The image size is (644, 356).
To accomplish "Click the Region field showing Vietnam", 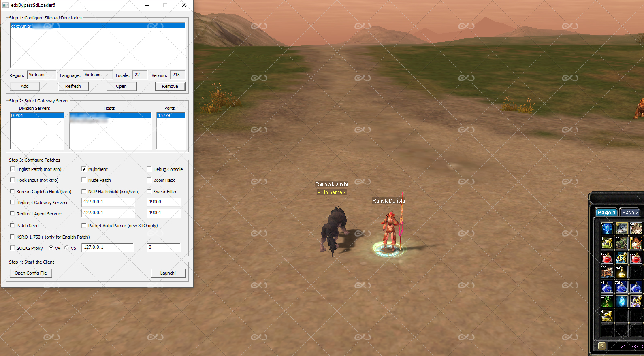I will tap(42, 75).
